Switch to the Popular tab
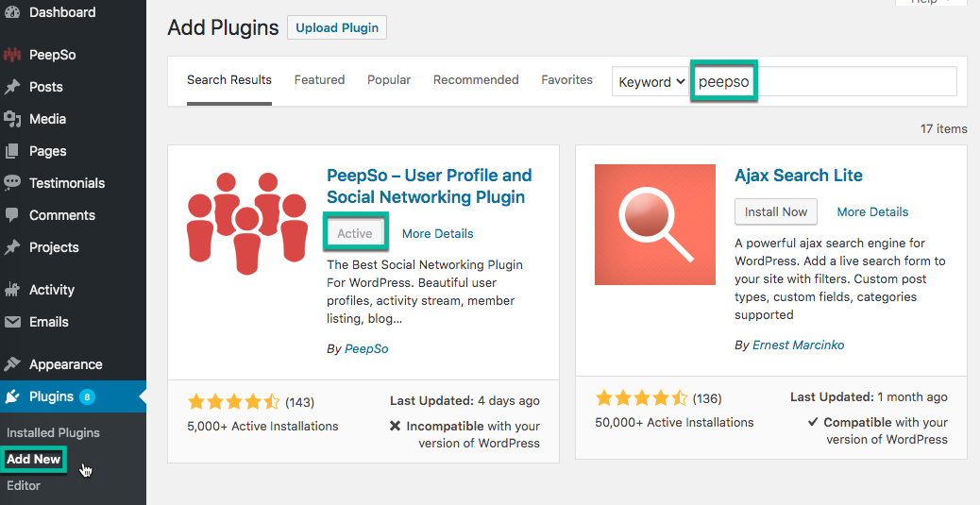The width and height of the screenshot is (980, 505). (389, 80)
